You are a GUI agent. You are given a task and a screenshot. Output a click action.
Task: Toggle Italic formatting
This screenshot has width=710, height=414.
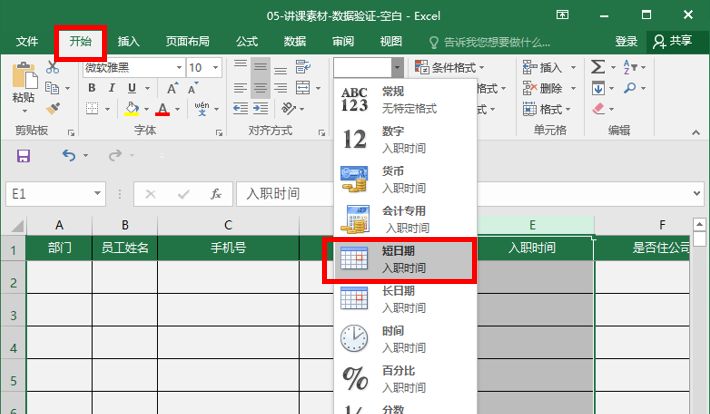pos(111,88)
